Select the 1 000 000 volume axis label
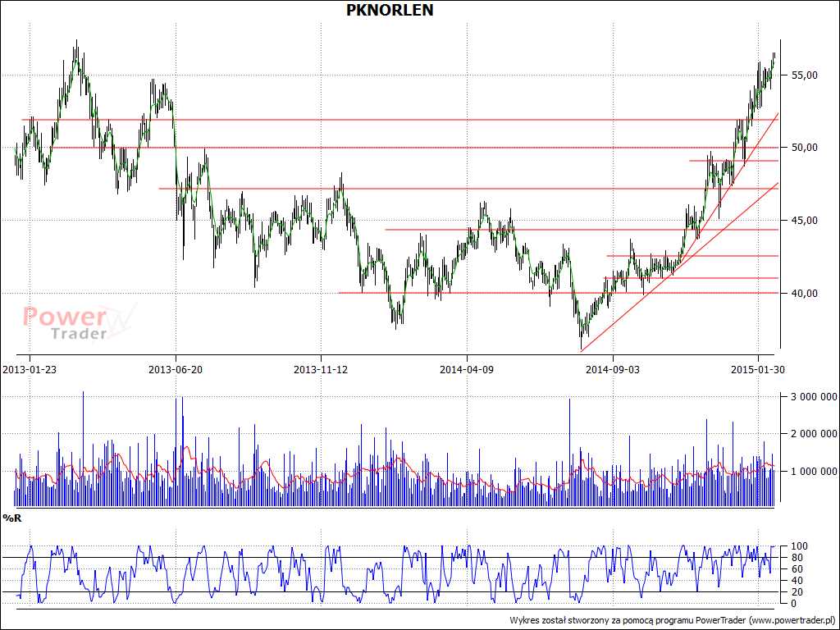This screenshot has height=630, width=840. [815, 471]
